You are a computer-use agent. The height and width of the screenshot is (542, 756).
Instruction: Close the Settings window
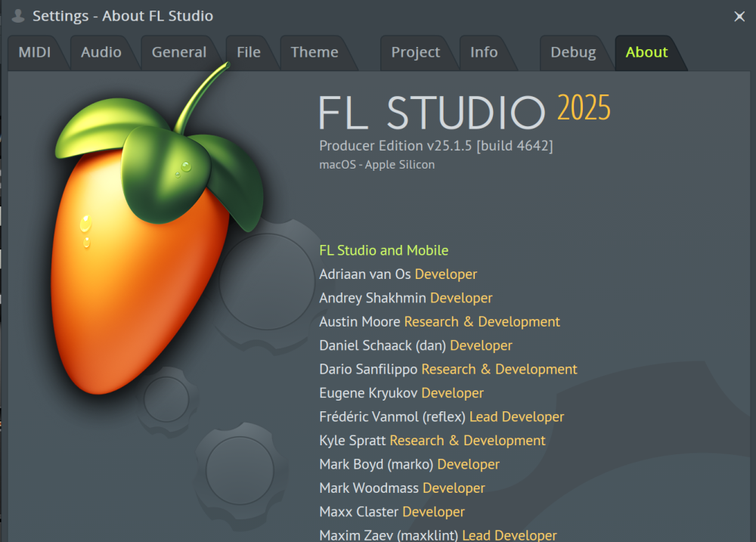[x=739, y=17]
